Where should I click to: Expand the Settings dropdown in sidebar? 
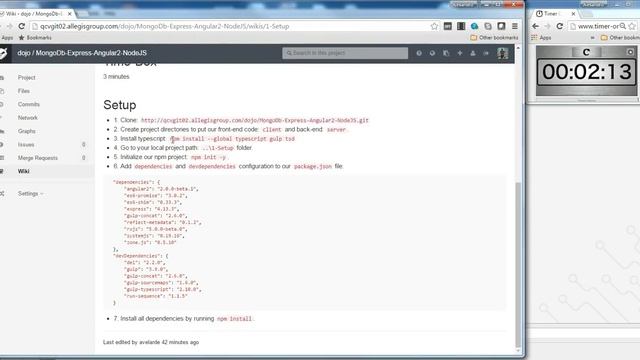click(x=30, y=193)
